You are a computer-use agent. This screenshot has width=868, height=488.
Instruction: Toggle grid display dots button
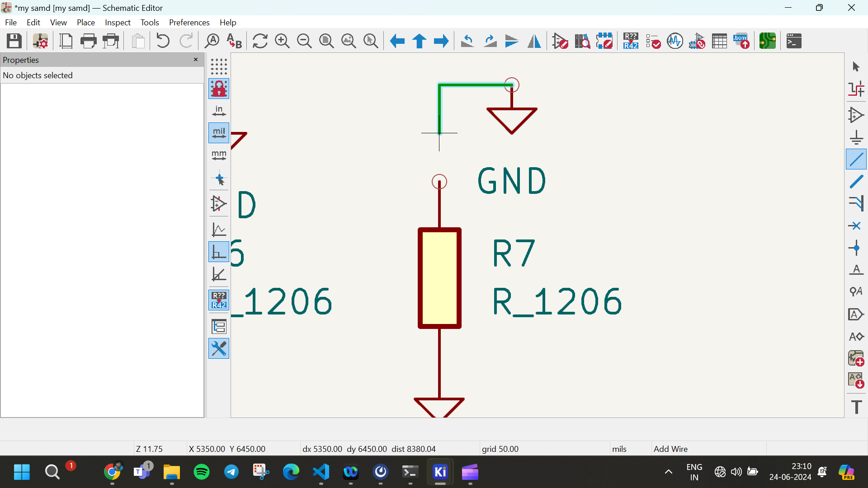[x=219, y=66]
